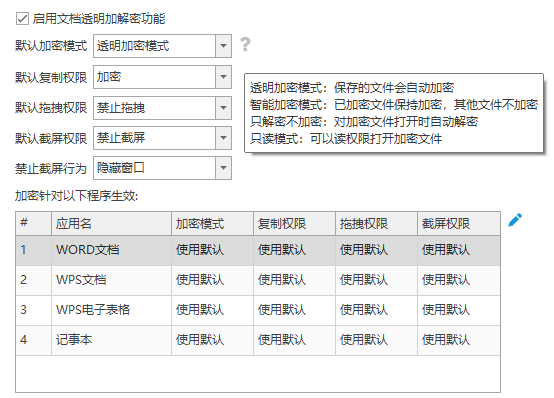Open 默认截屏权限 dropdown arrow
Screen dimensions: 554x398
pyautogui.click(x=223, y=138)
